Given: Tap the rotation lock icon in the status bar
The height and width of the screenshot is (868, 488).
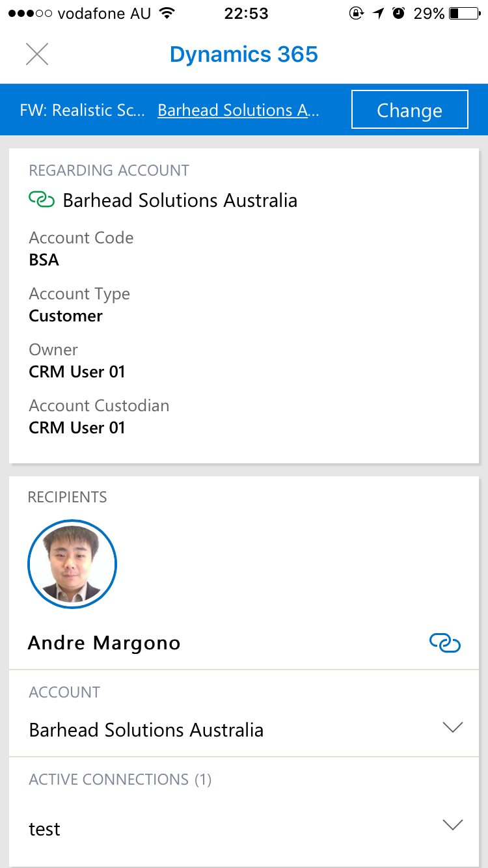Looking at the screenshot, I should [x=357, y=14].
